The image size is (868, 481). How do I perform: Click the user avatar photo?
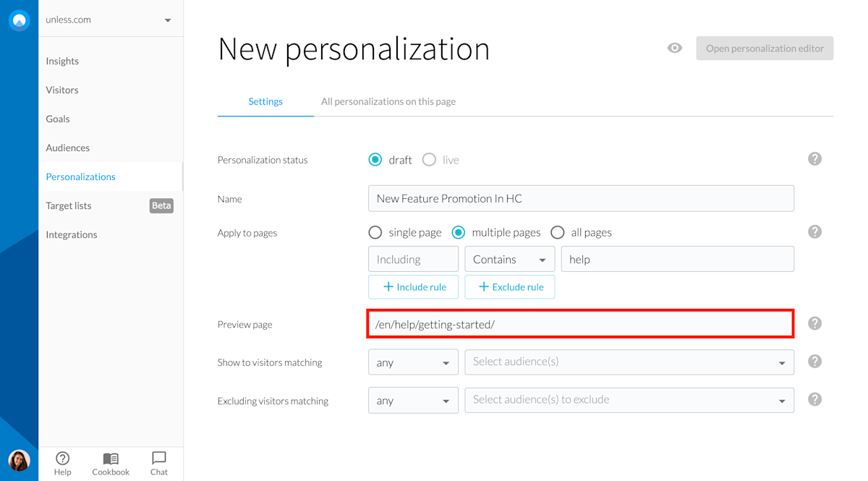click(19, 460)
